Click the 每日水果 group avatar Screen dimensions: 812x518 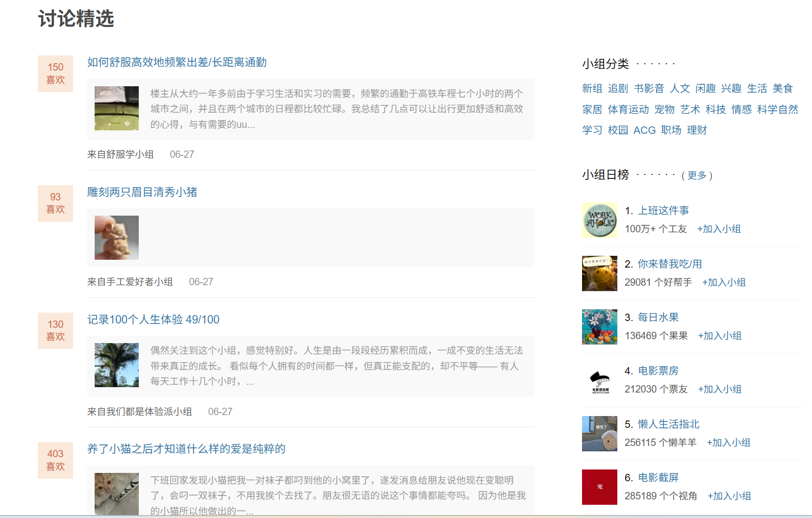coord(600,327)
